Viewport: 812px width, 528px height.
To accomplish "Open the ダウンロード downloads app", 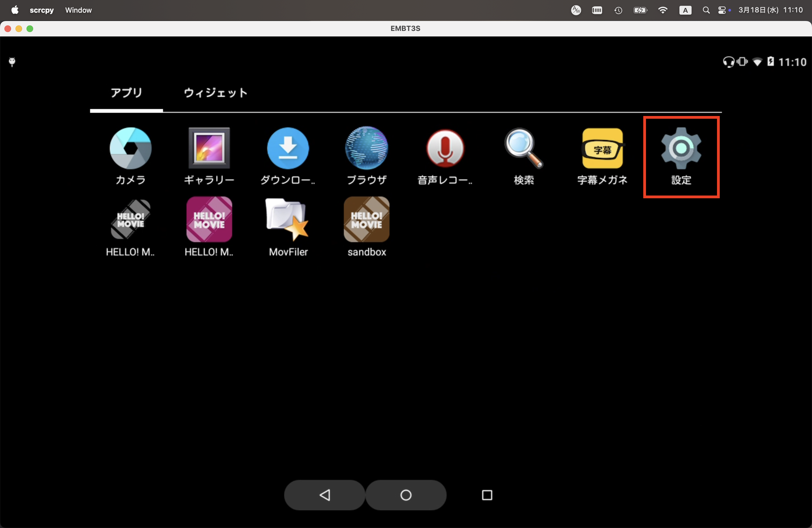I will click(288, 148).
